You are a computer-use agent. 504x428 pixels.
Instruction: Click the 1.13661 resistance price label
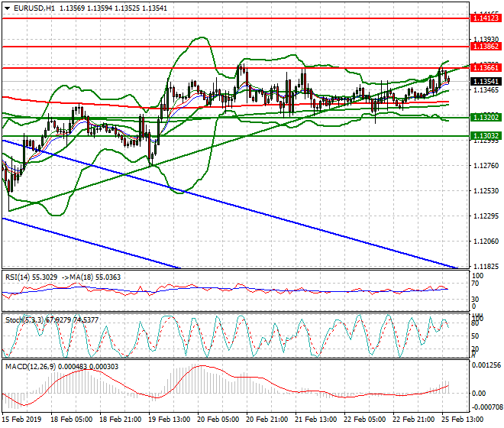point(486,68)
